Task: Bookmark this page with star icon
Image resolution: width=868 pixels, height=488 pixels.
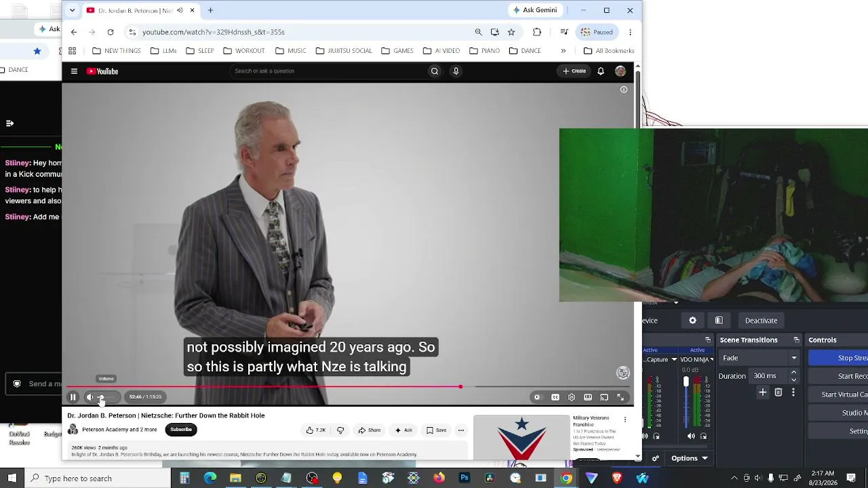Action: [511, 32]
